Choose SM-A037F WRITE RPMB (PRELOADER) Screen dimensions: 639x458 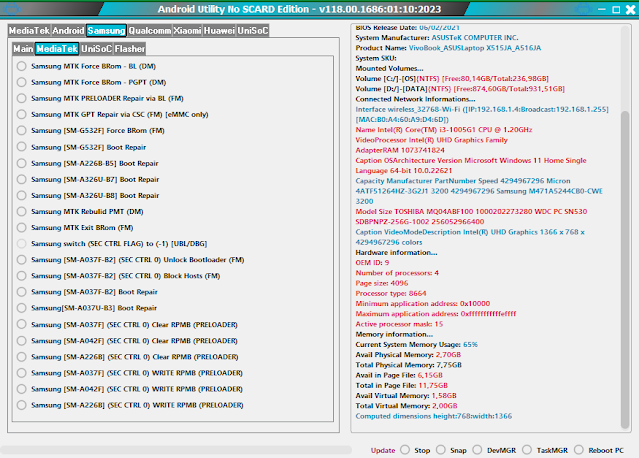22,373
